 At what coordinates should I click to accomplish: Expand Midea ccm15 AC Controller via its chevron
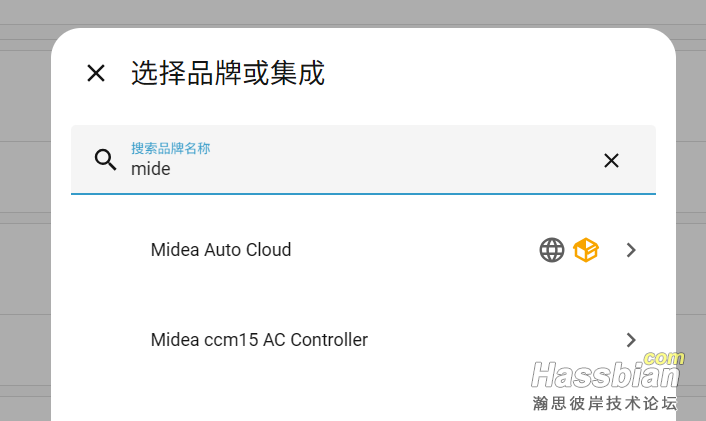631,340
